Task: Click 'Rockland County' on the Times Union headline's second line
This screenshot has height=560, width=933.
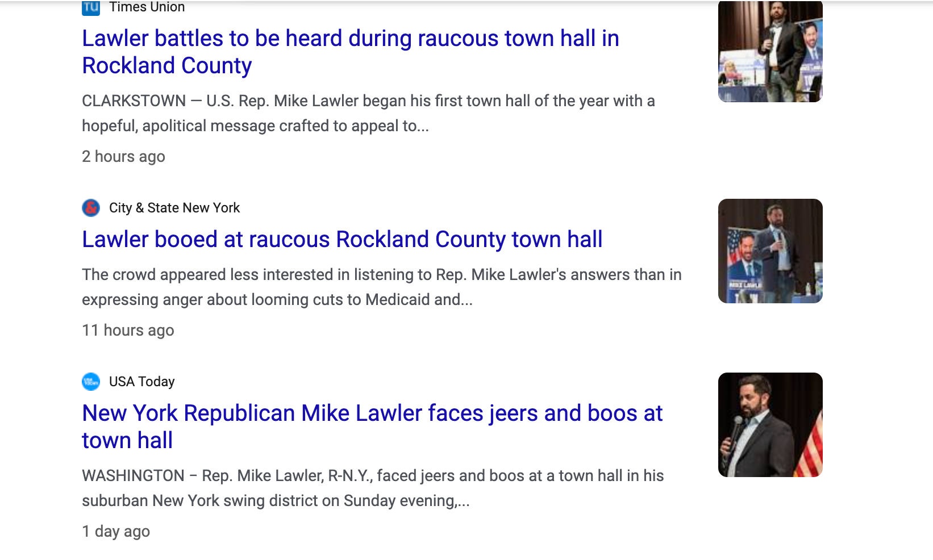Action: tap(167, 66)
